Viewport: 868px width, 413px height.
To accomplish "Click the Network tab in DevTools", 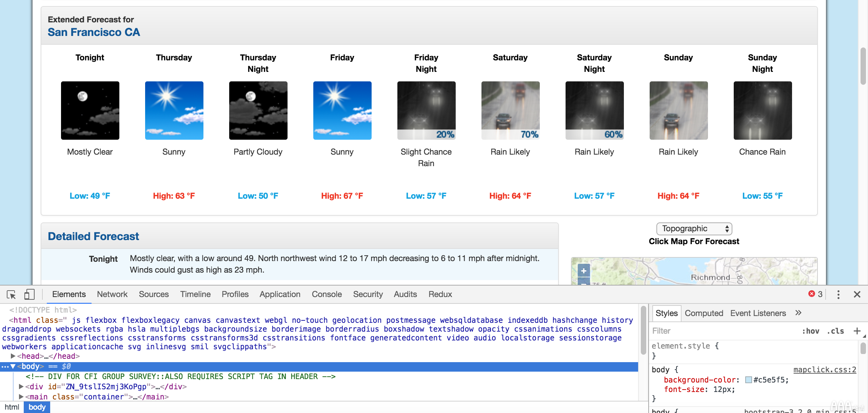I will click(x=111, y=294).
